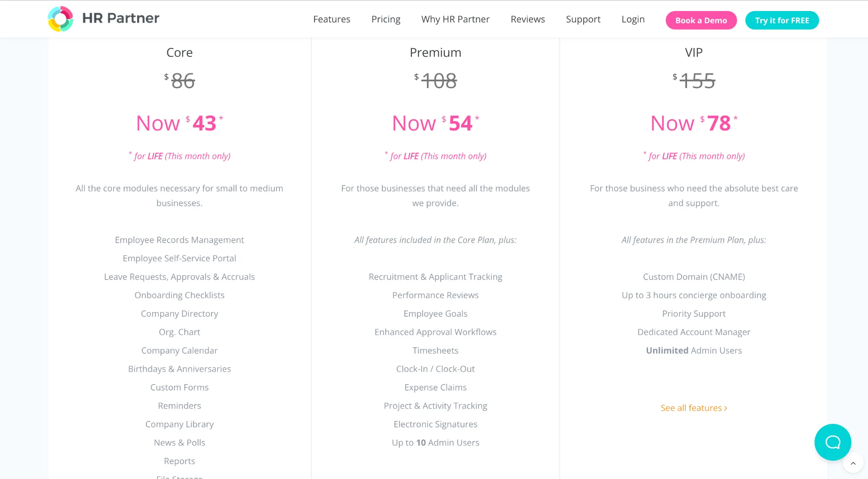The image size is (868, 479).
Task: Click the VIP plan Now $78 price
Action: [x=693, y=123]
